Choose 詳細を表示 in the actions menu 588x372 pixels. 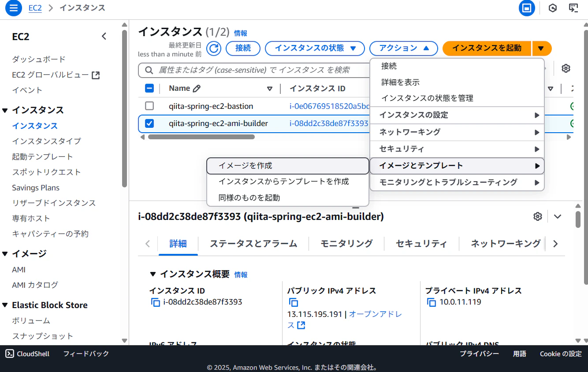(x=457, y=82)
